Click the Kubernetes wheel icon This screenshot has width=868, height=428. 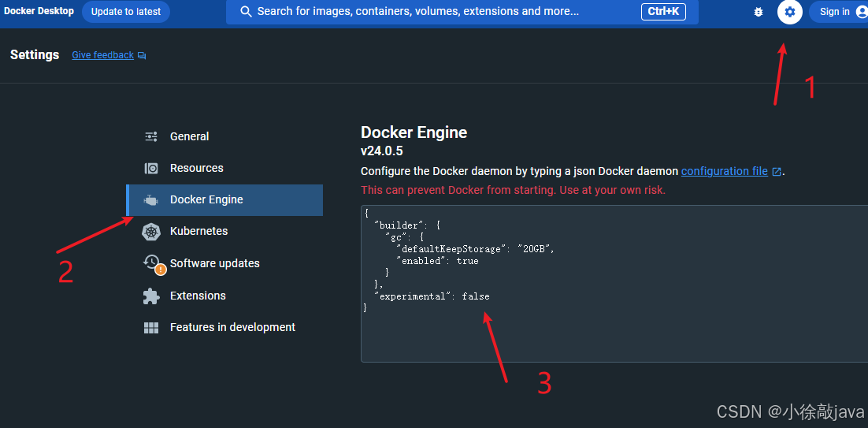click(x=151, y=232)
